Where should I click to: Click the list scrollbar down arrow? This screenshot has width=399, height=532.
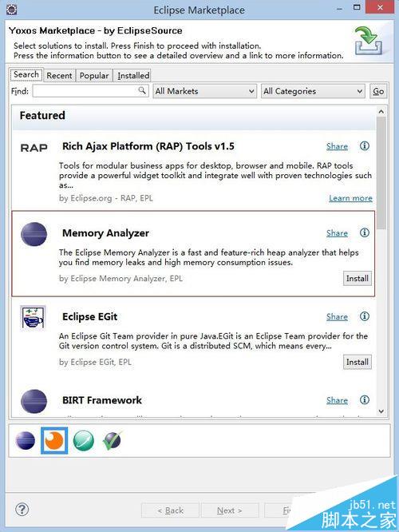click(381, 411)
